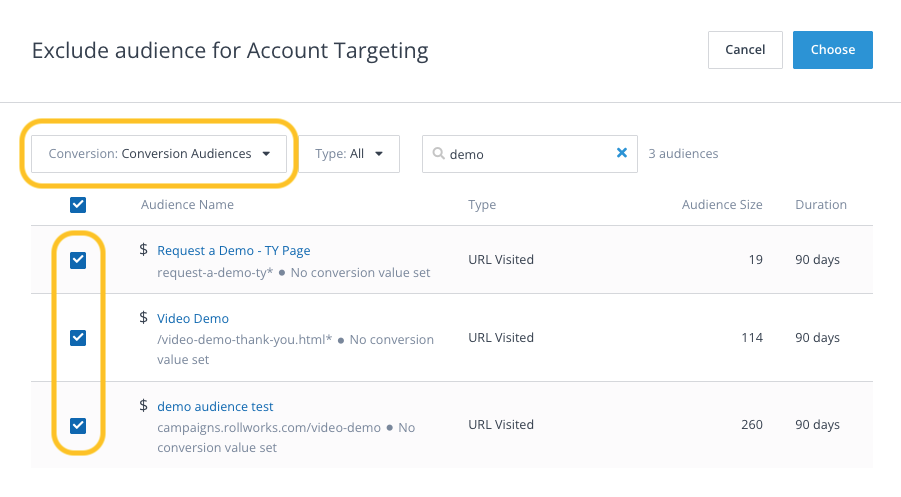The height and width of the screenshot is (497, 901).
Task: Clear the search field with the X icon
Action: (x=621, y=154)
